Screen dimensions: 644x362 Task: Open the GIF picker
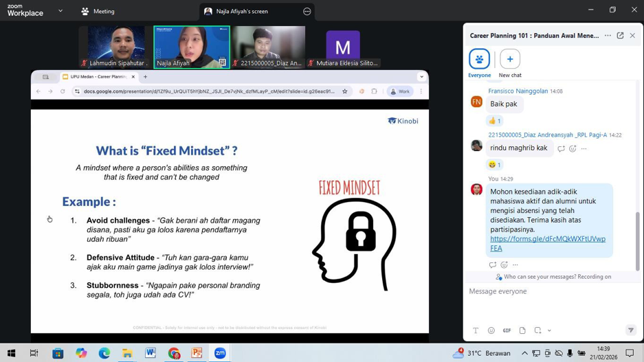507,330
